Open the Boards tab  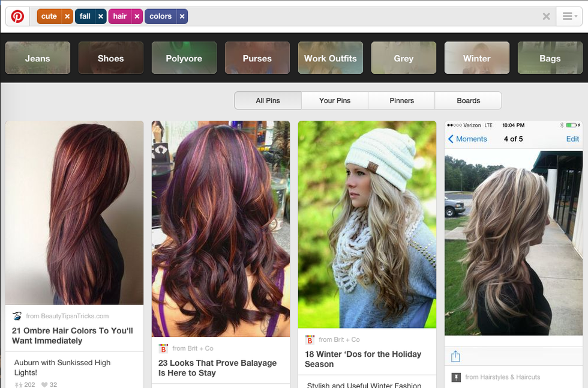(x=468, y=100)
